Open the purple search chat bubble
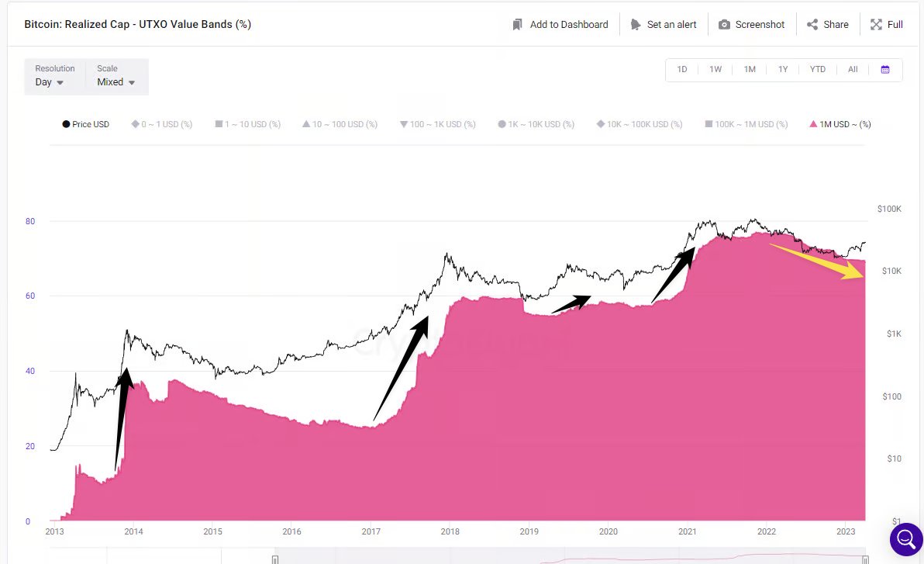This screenshot has width=924, height=564. (x=905, y=538)
